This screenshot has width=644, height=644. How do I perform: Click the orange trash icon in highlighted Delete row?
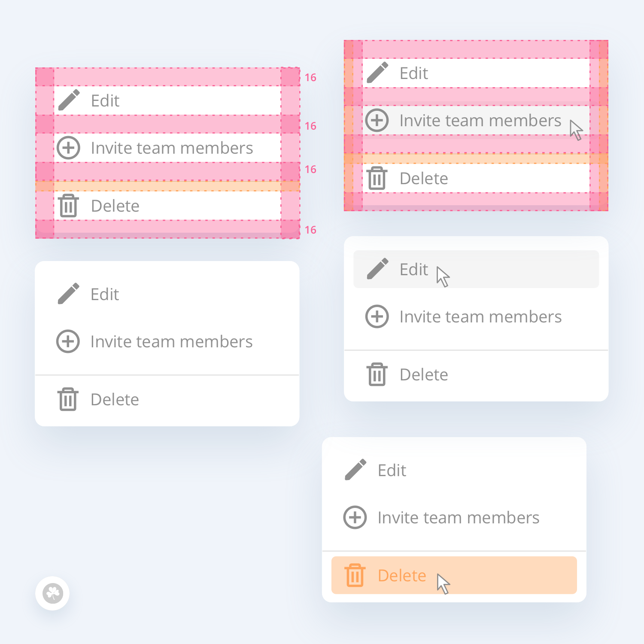click(355, 575)
